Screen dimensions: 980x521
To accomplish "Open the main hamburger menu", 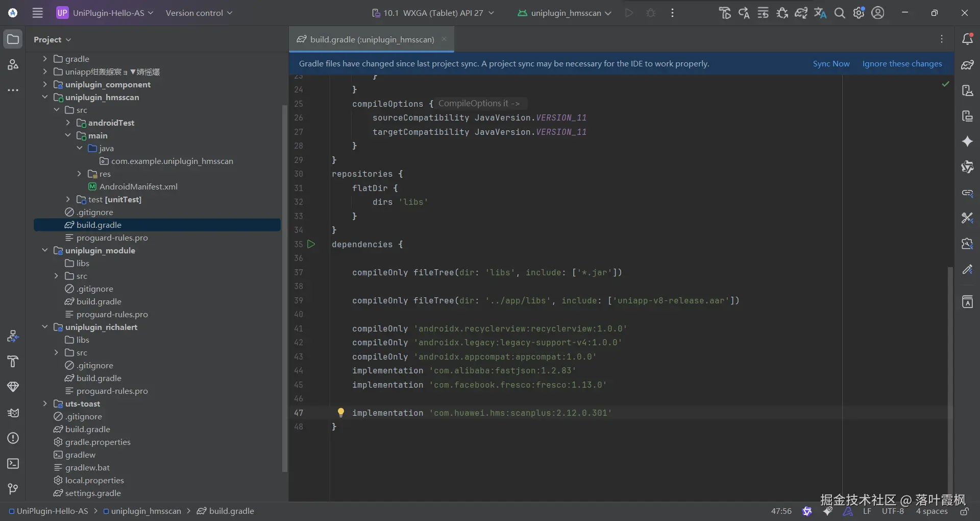I will [x=38, y=13].
